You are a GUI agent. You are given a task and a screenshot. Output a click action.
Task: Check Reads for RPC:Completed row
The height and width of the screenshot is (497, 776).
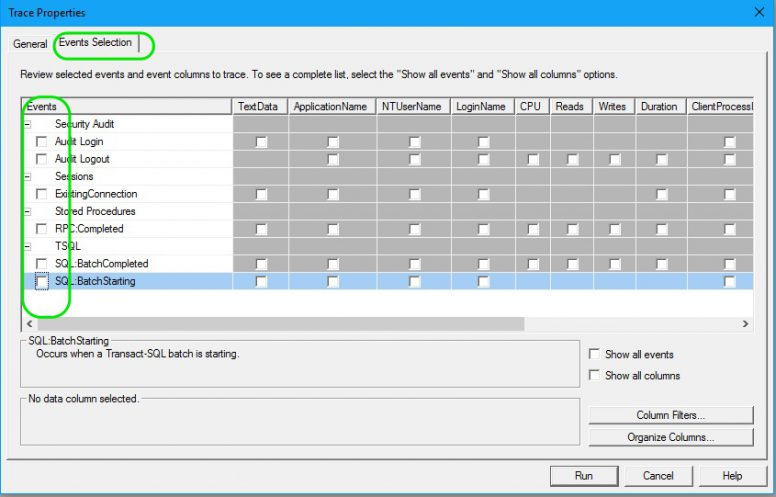pos(573,229)
